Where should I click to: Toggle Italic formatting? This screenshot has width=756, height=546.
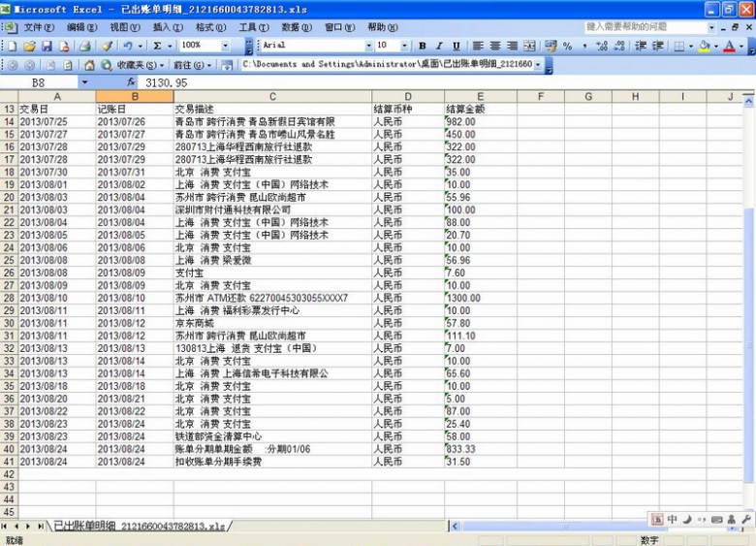pos(439,46)
